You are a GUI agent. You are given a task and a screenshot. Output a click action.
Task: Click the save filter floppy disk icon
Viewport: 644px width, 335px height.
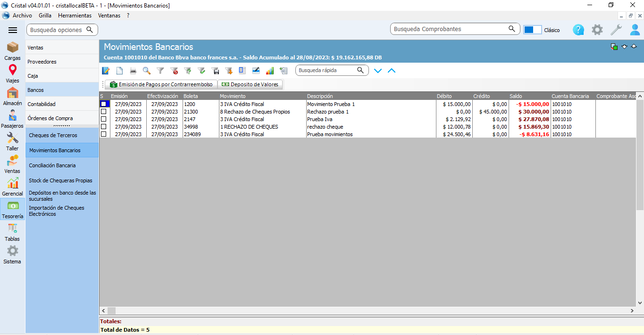[215, 71]
